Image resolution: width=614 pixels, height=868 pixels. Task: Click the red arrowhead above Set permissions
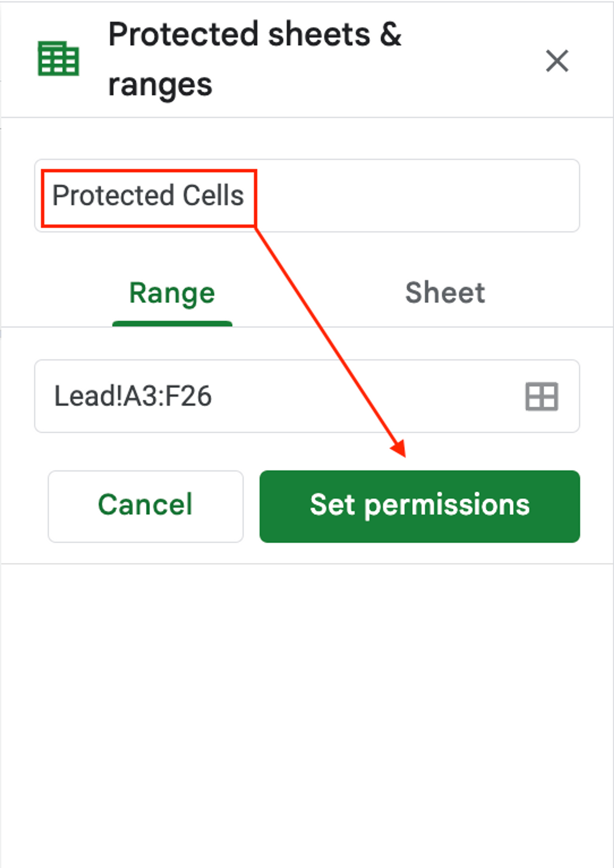[400, 449]
